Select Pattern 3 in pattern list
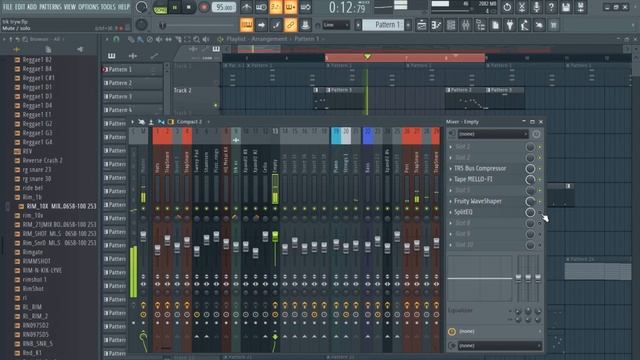This screenshot has width=640, height=360. (132, 97)
